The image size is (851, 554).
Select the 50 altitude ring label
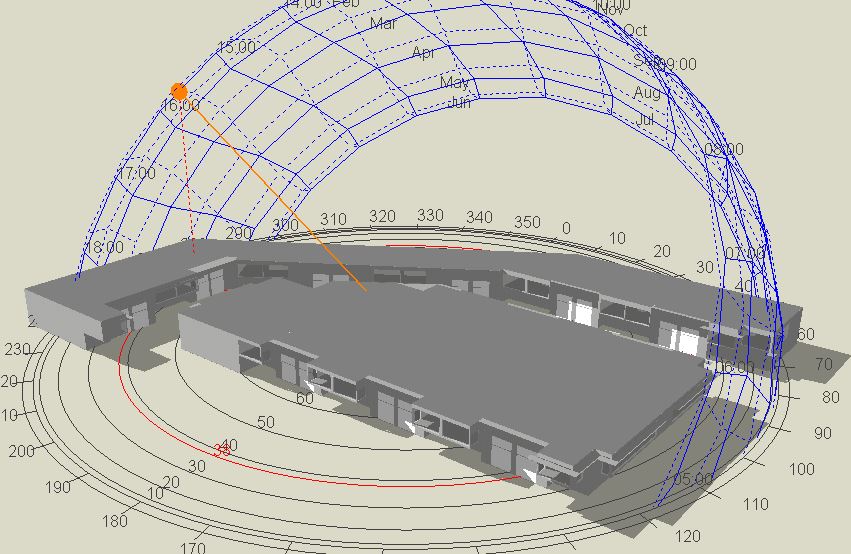point(266,422)
